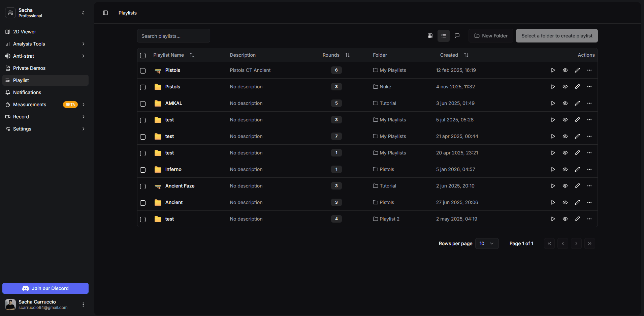
Task: Open Private Demos in the sidebar
Action: click(29, 68)
